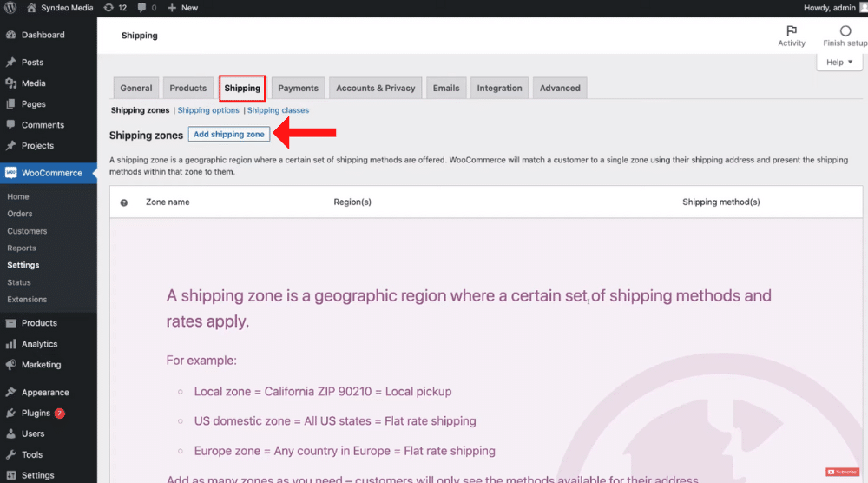868x483 pixels.
Task: Click the red Plugins update count badge
Action: point(59,414)
